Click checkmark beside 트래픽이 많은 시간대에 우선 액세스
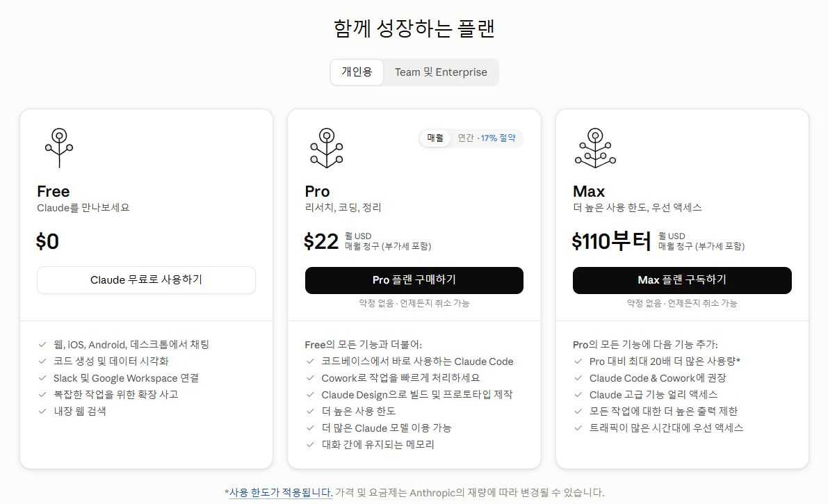 tap(578, 428)
